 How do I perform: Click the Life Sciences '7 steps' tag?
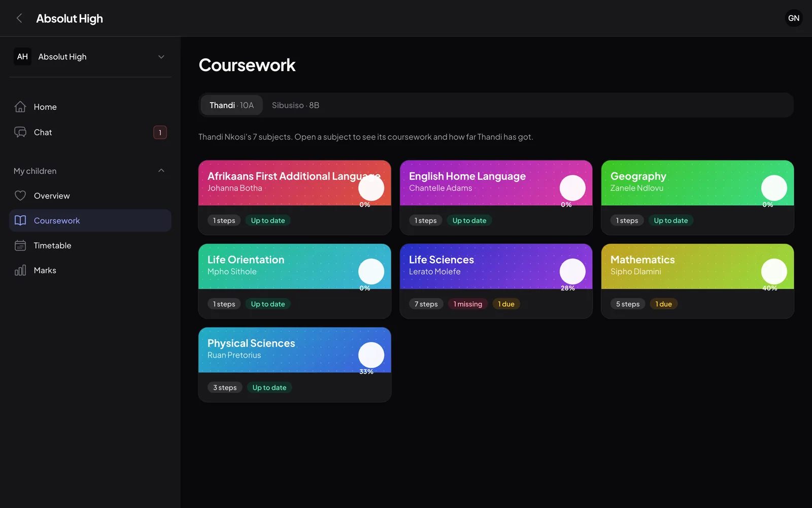tap(426, 304)
